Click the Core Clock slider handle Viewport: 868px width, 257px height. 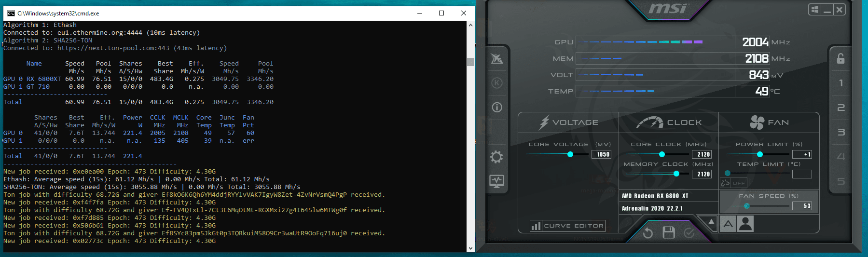pyautogui.click(x=662, y=154)
